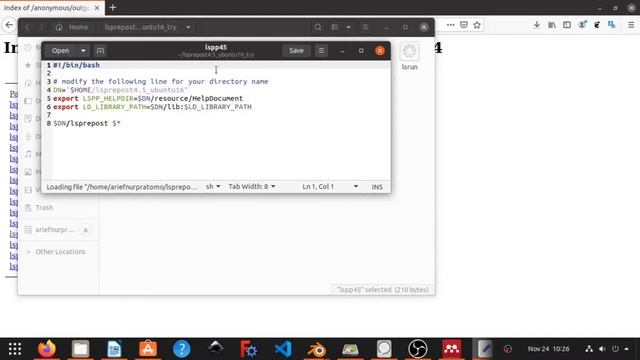The height and width of the screenshot is (360, 640).
Task: Bookmark this page with the star
Action: click(x=477, y=25)
